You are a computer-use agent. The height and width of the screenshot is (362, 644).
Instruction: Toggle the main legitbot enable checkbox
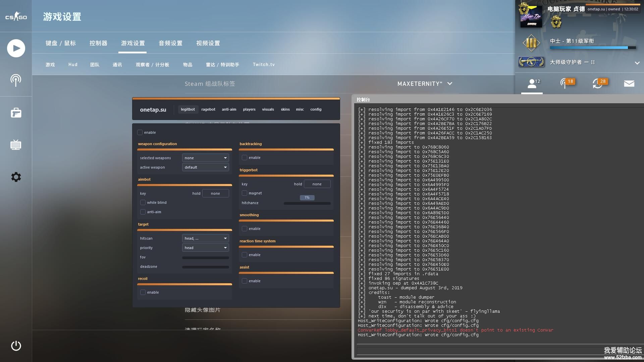tap(140, 132)
